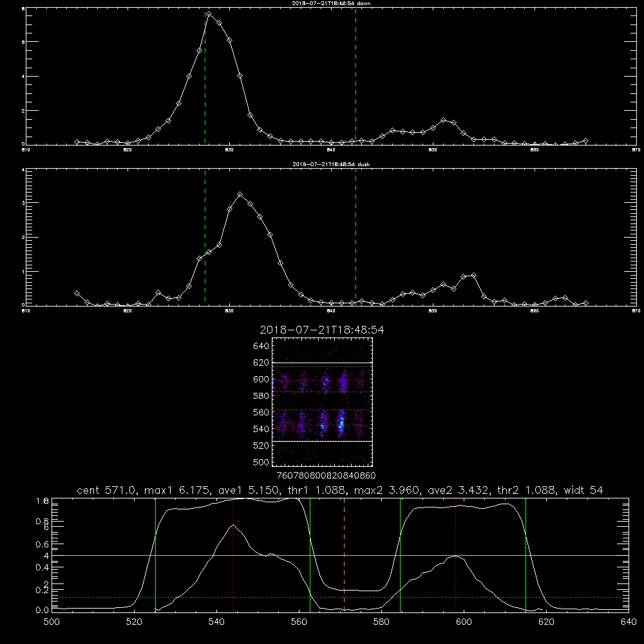Click x-axis label '600' of bottom plot

pyautogui.click(x=464, y=622)
